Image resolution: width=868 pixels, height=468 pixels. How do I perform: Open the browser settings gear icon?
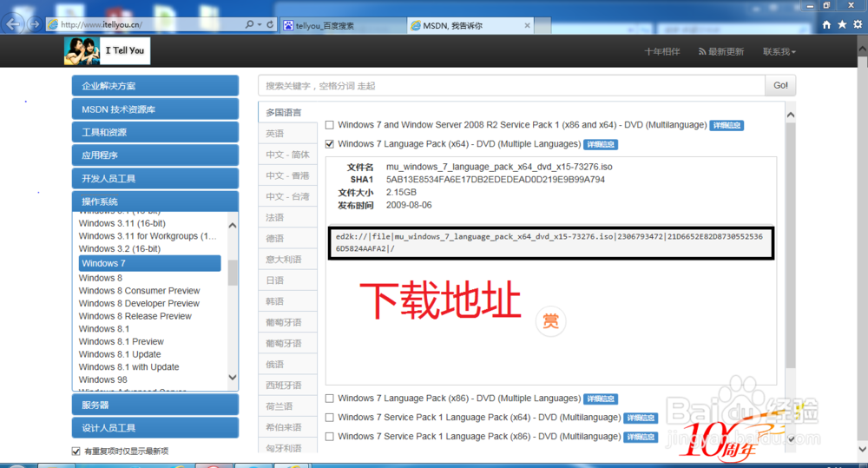click(858, 24)
